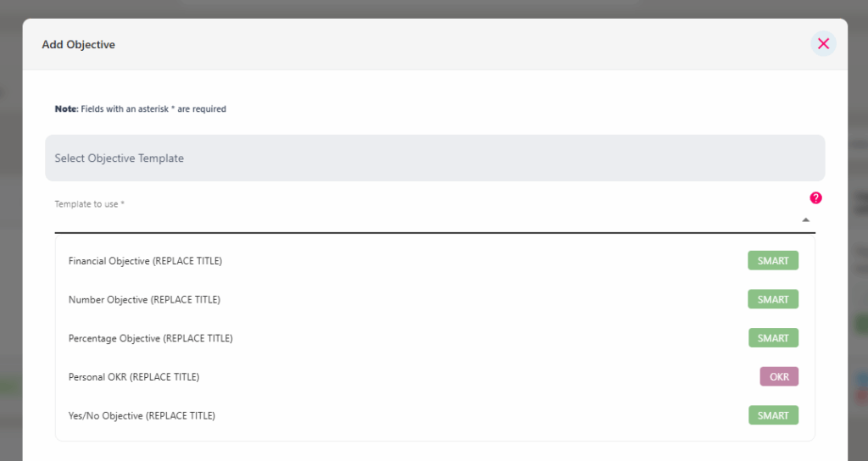The width and height of the screenshot is (868, 461).
Task: Click SMART badge beside Yes/No Objective
Action: (x=773, y=415)
